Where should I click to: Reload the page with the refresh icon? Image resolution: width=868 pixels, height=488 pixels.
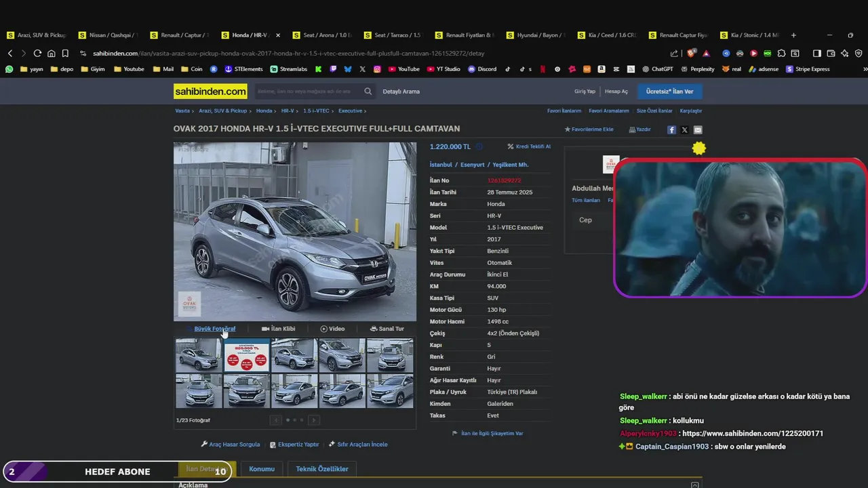pos(37,54)
